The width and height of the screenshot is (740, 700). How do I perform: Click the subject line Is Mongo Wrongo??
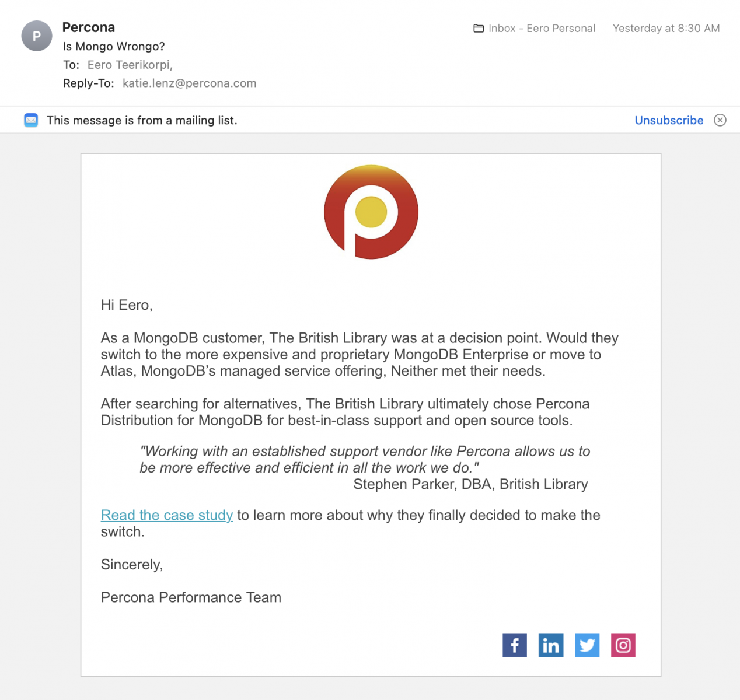point(114,46)
